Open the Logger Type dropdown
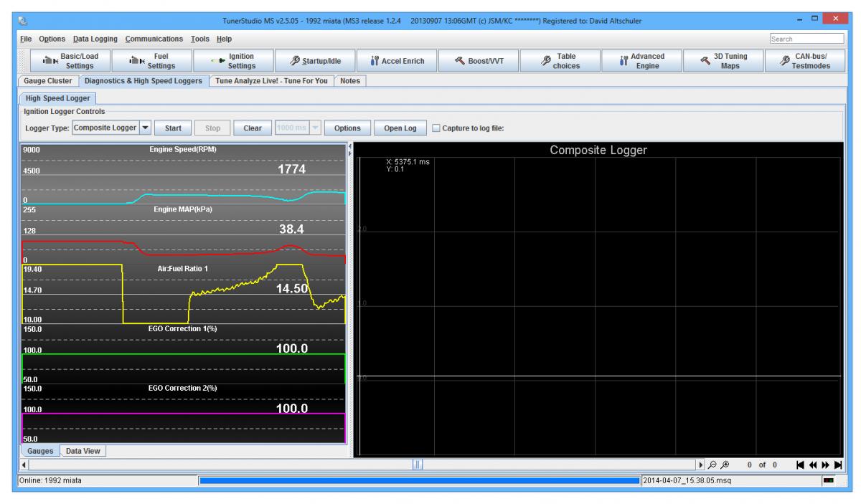The width and height of the screenshot is (861, 504). (x=145, y=128)
